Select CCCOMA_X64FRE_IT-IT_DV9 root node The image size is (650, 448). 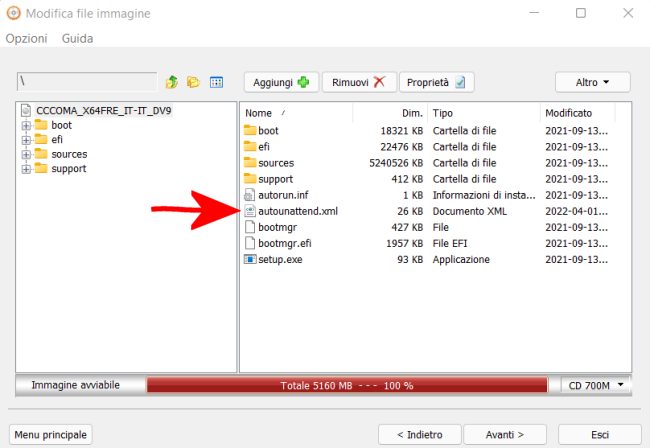[x=104, y=111]
